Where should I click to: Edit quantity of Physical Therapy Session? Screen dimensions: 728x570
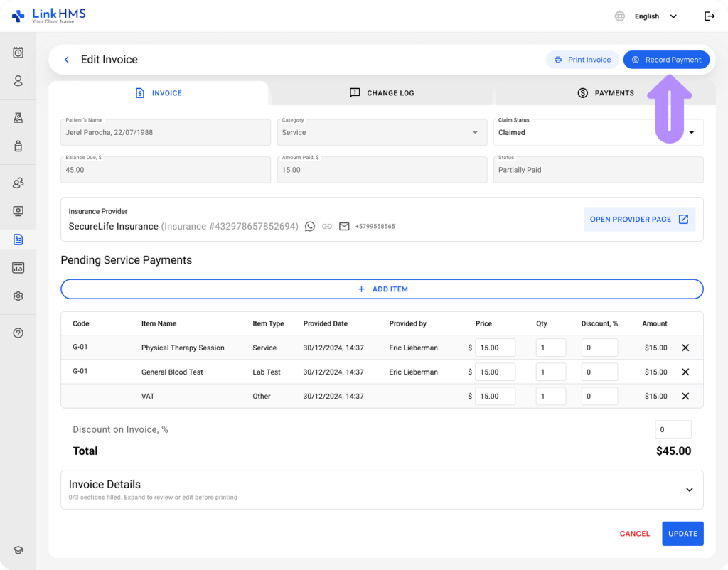[551, 348]
